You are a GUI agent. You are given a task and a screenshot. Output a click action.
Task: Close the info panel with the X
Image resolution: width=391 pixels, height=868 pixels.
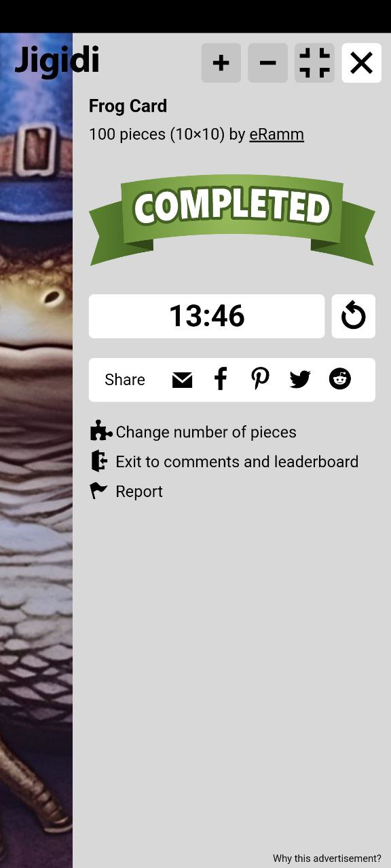361,63
